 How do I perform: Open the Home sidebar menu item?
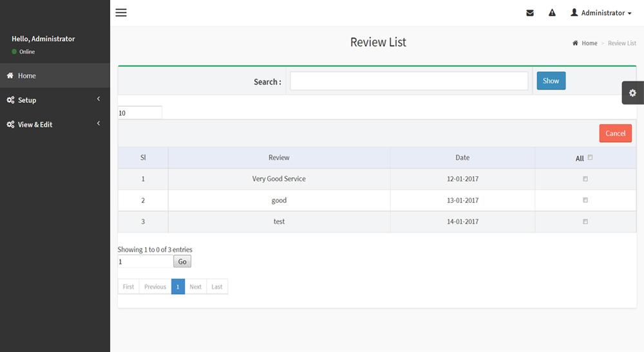[55, 75]
